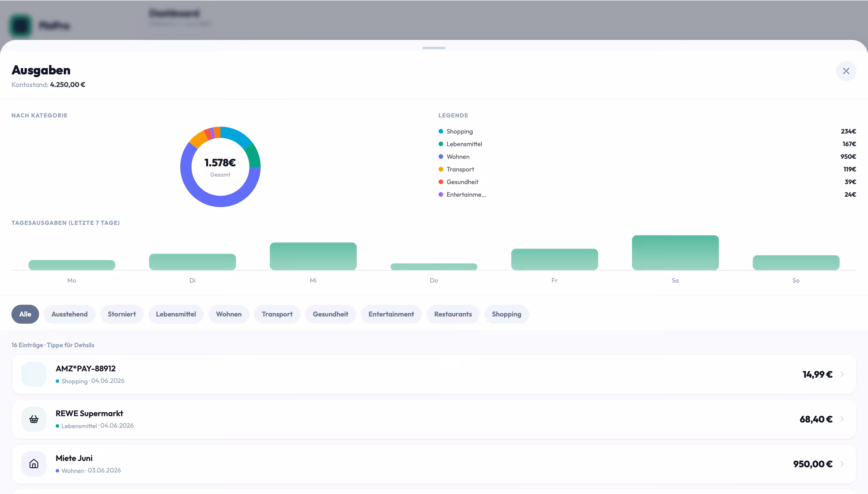The width and height of the screenshot is (868, 494).
Task: Click the Shopping legend color dot
Action: (x=441, y=131)
